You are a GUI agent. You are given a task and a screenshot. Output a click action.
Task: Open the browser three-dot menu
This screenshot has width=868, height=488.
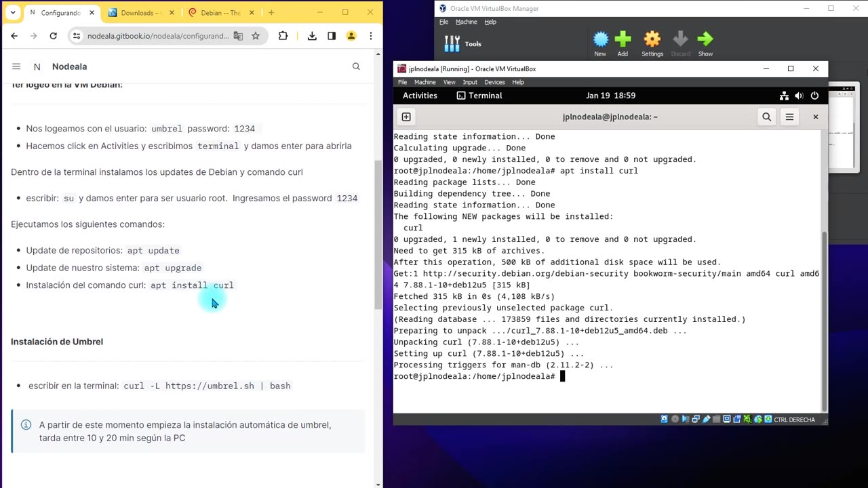(x=371, y=36)
